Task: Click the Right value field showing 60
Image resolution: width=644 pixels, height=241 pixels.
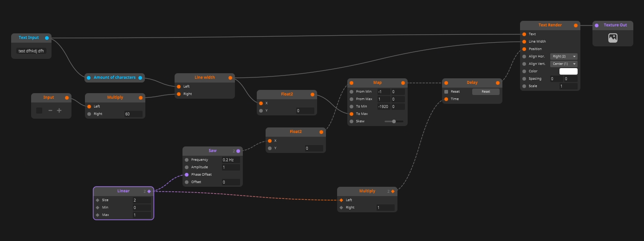Action: (x=133, y=114)
